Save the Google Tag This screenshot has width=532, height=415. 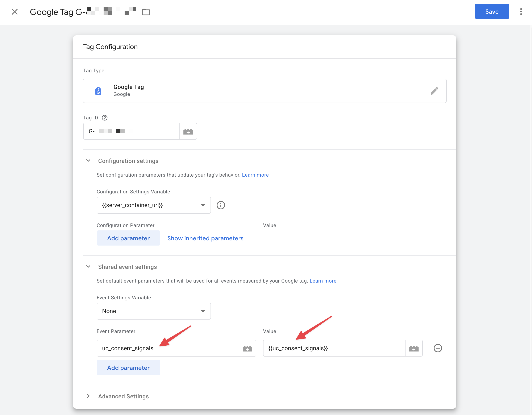[x=492, y=11]
